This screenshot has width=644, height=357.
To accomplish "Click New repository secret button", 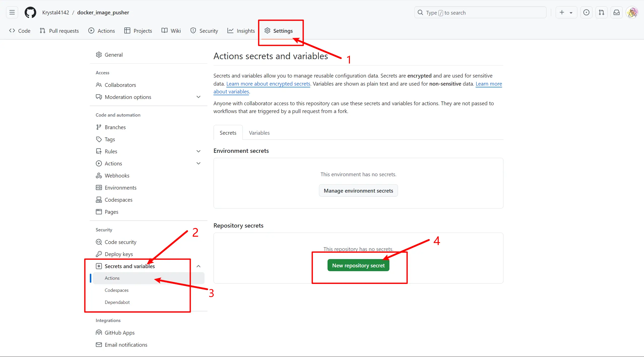I will click(x=358, y=265).
